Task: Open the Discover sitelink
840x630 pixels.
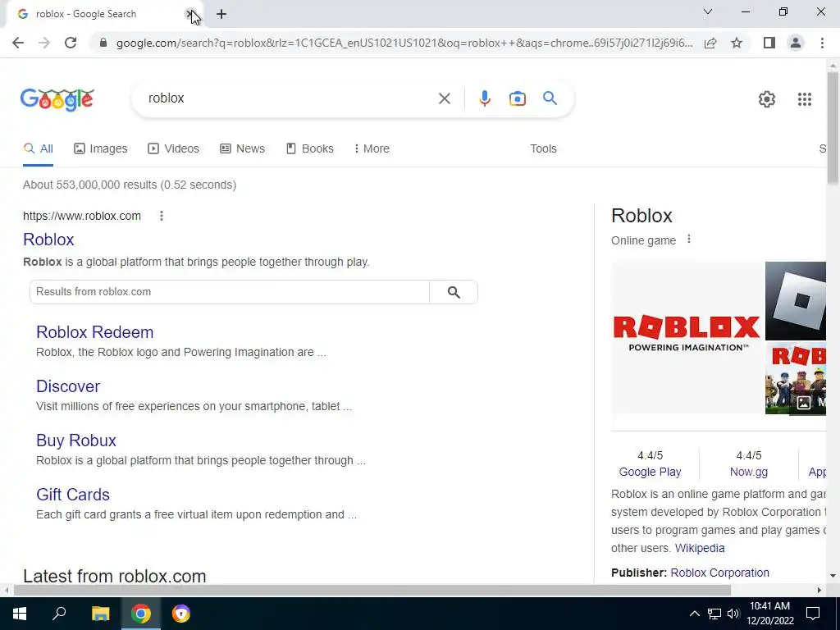Action: pos(68,386)
